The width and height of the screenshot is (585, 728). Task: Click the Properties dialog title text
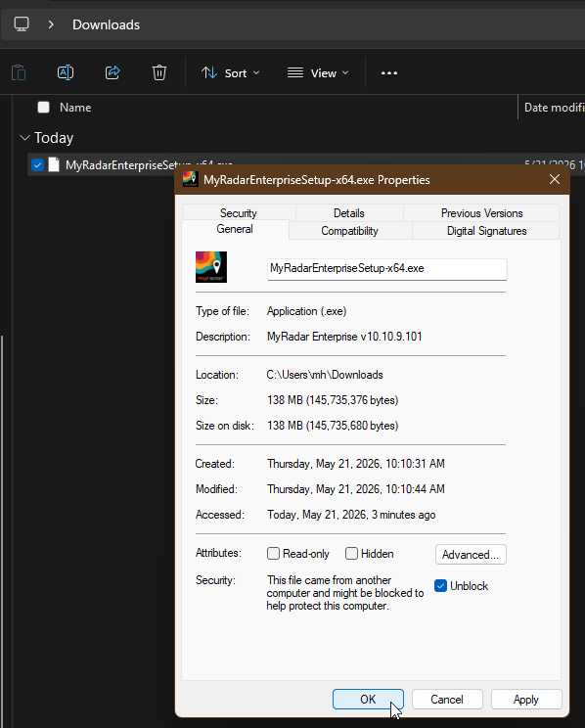coord(317,180)
